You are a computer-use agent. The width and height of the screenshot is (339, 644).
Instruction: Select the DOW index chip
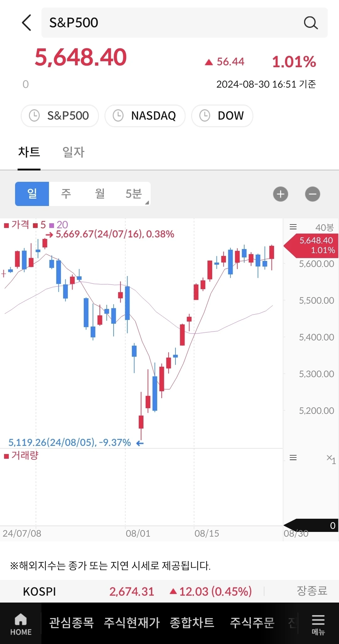coord(222,116)
